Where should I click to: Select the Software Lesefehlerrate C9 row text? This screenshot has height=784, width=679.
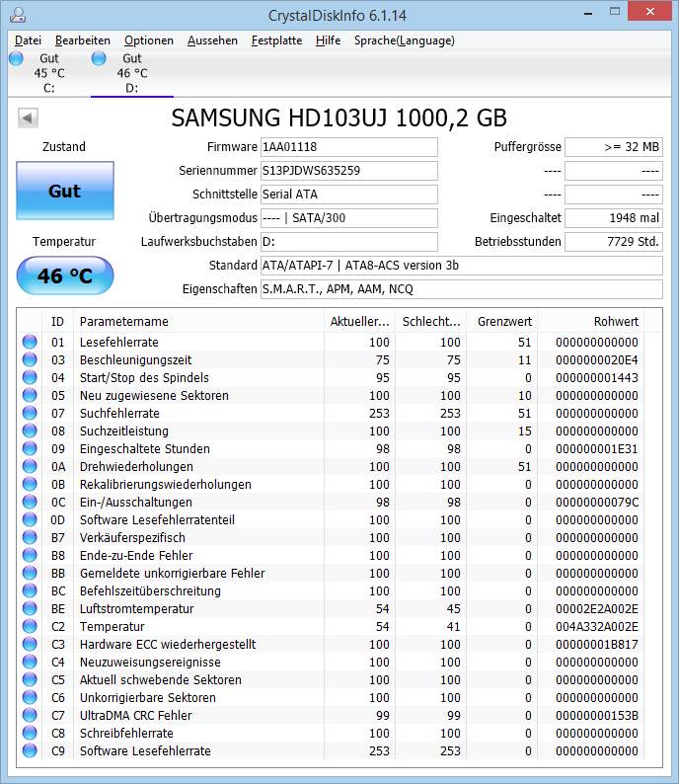click(145, 750)
